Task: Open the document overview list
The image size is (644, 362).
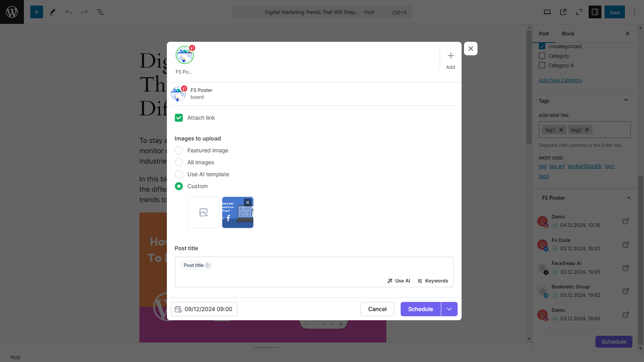Action: pyautogui.click(x=100, y=12)
